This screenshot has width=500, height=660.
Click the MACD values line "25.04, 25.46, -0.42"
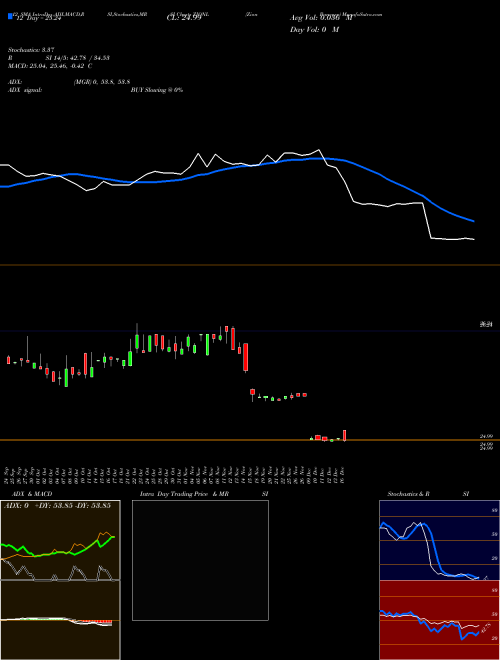tap(59, 66)
